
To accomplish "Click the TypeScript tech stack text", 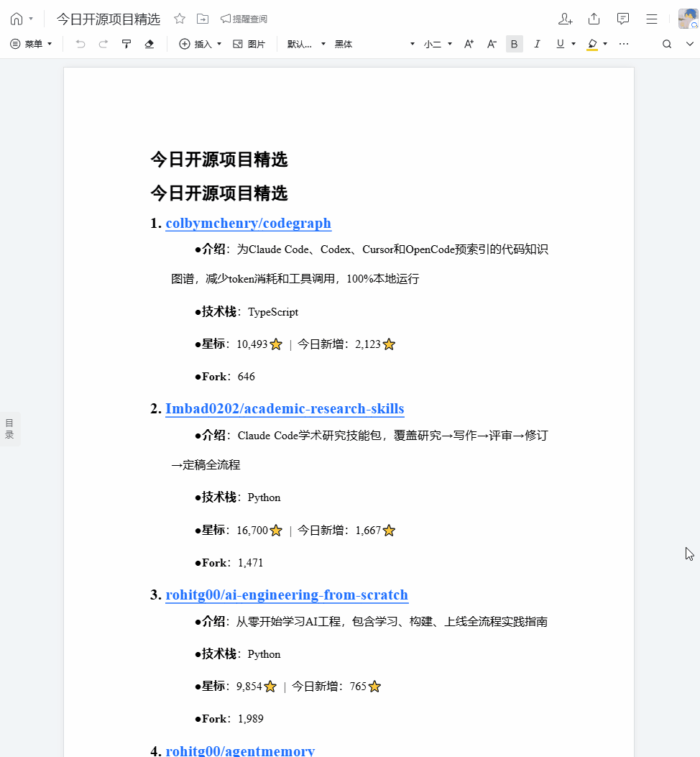I will tap(273, 312).
